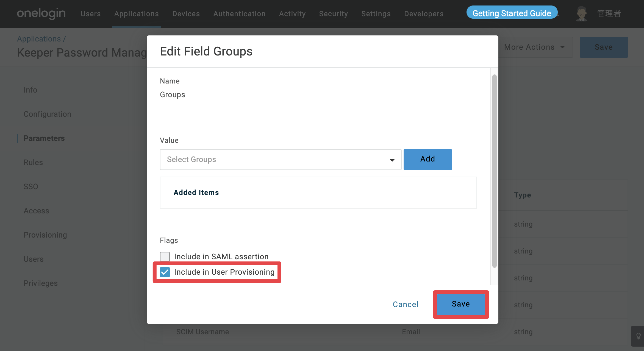Click the Select Groups dropdown arrow
Image resolution: width=644 pixels, height=351 pixels.
tap(392, 160)
